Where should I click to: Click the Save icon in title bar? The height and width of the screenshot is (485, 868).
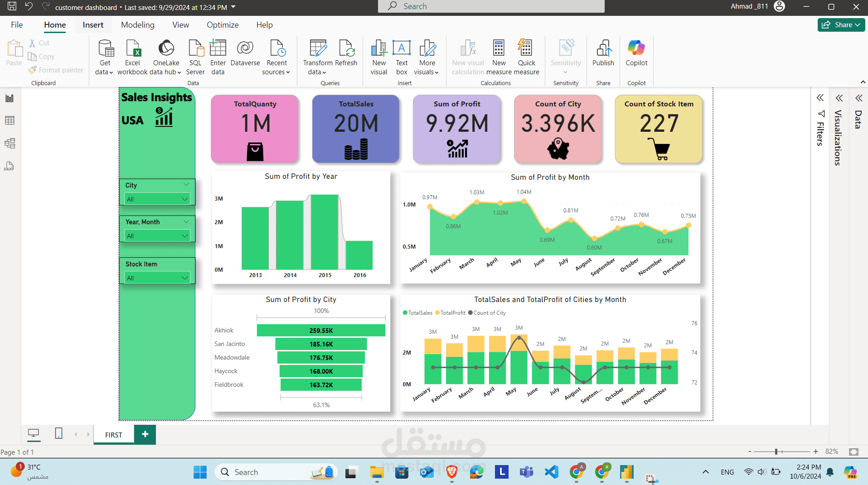point(12,6)
